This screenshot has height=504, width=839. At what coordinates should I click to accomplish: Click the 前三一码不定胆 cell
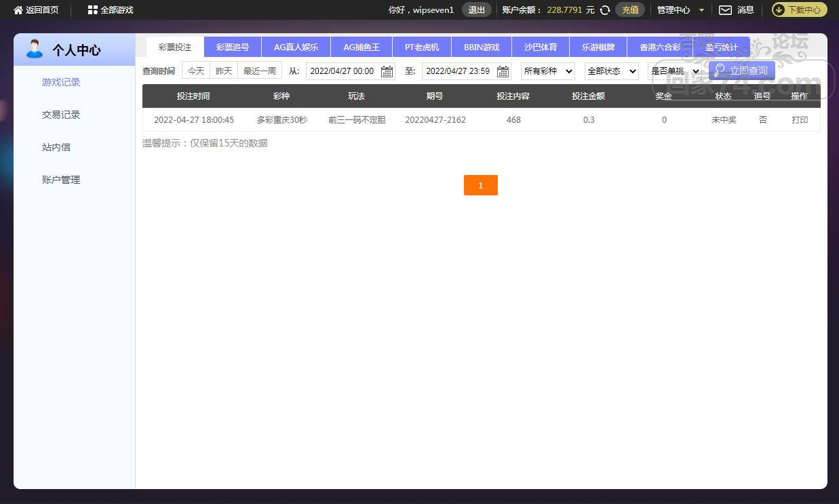(357, 120)
